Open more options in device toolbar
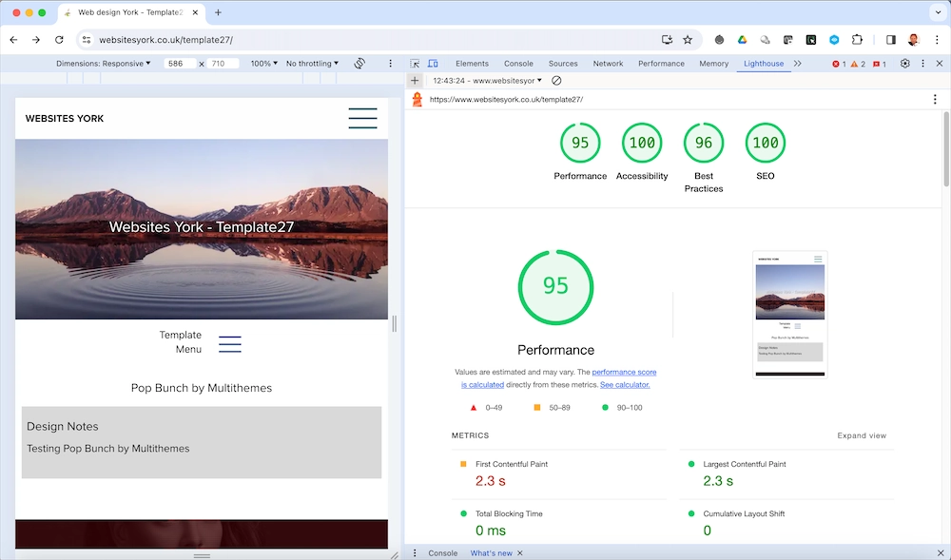The height and width of the screenshot is (560, 951). [391, 64]
